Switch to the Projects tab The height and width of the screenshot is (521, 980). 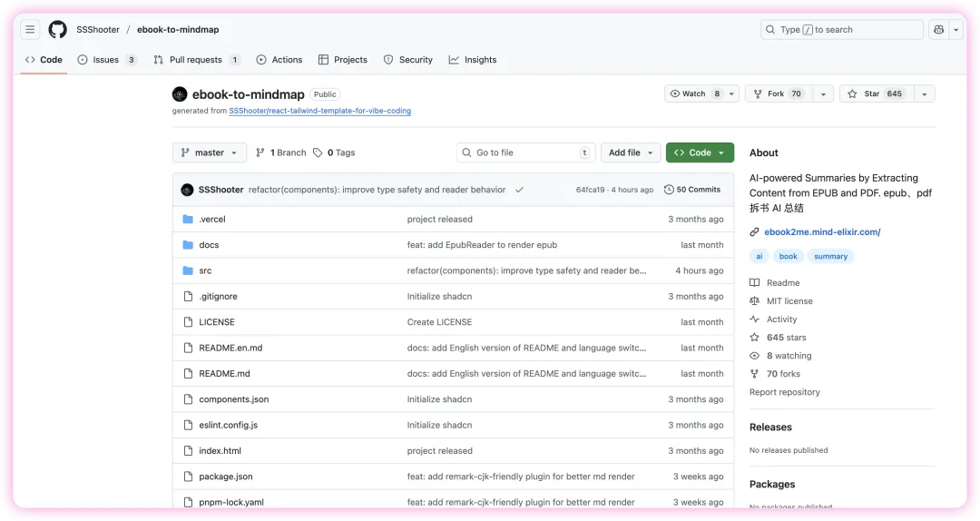click(342, 59)
